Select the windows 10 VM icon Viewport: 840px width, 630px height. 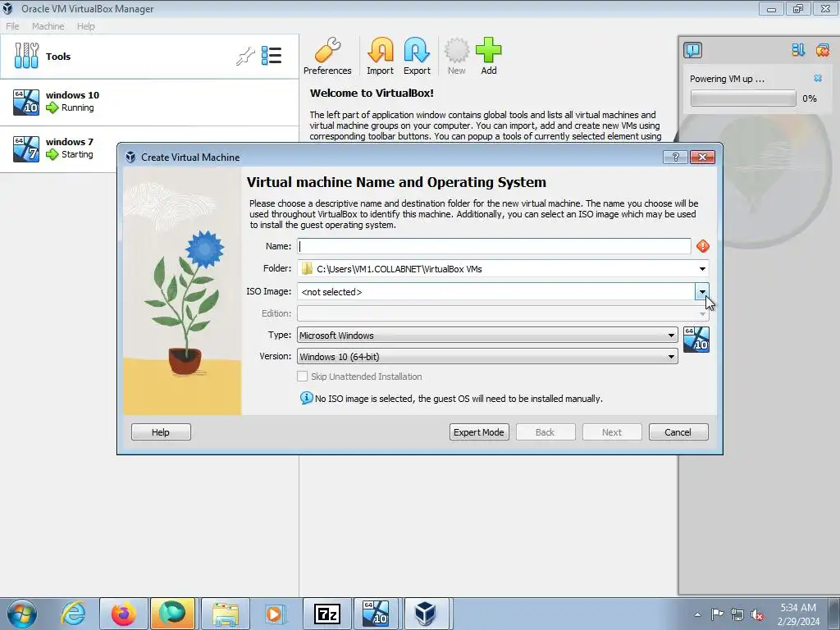(26, 102)
